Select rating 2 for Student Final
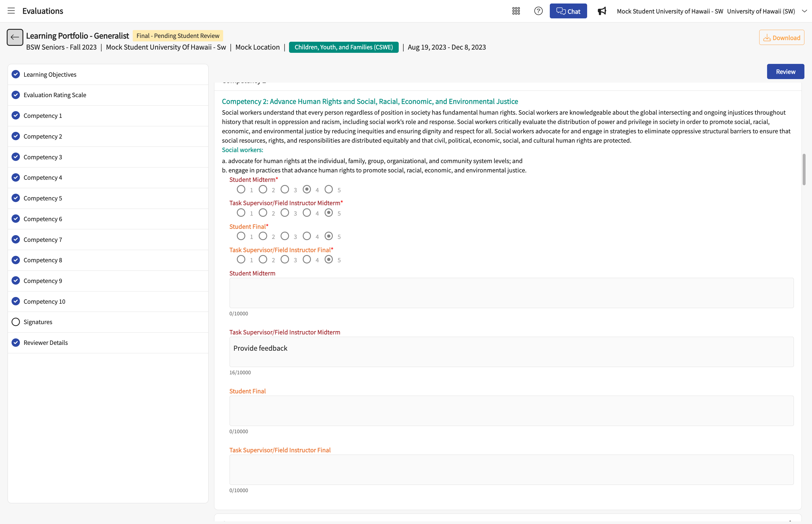Viewport: 812px width, 524px height. (263, 236)
